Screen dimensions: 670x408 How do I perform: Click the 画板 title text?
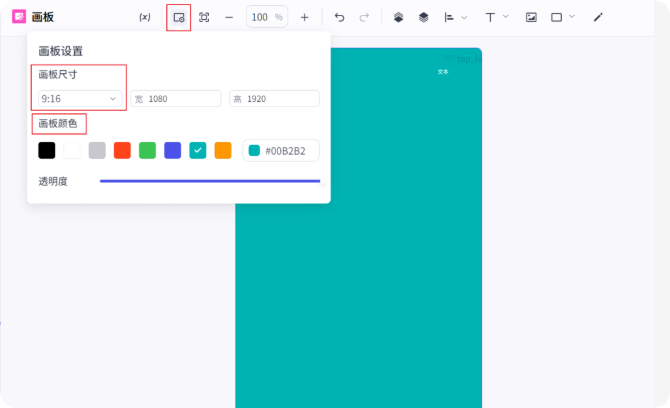42,17
